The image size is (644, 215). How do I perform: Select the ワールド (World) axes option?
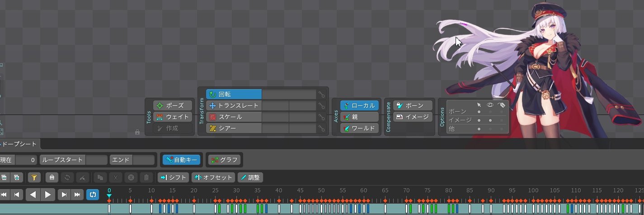point(359,128)
